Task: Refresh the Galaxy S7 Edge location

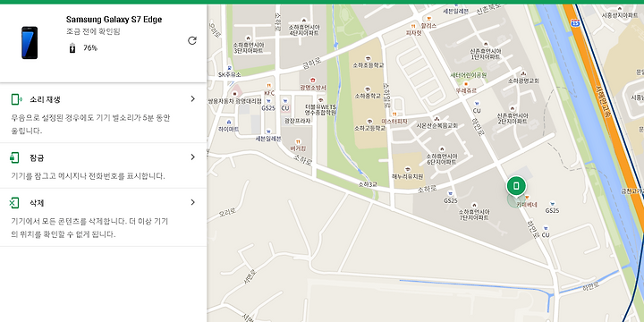Action: (x=191, y=40)
